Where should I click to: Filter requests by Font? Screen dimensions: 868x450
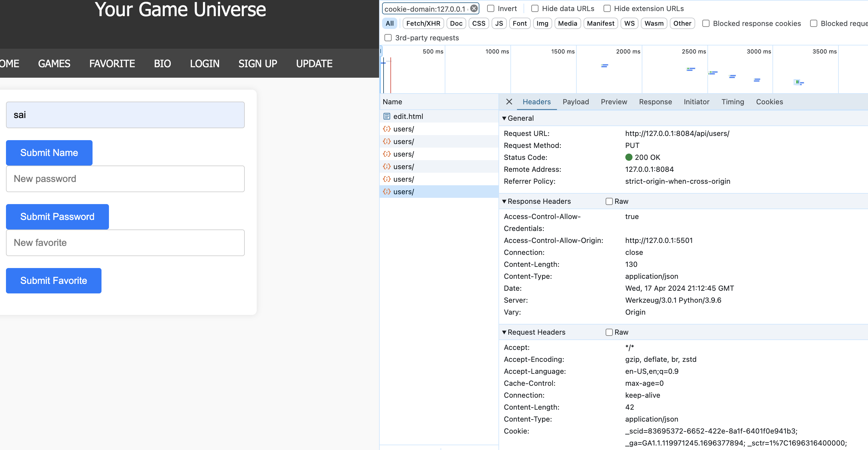click(x=520, y=23)
